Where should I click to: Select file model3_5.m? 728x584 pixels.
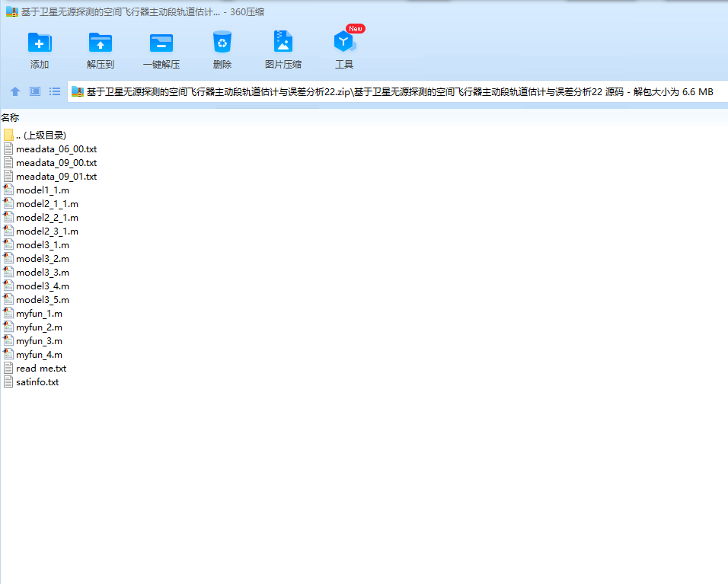37,299
